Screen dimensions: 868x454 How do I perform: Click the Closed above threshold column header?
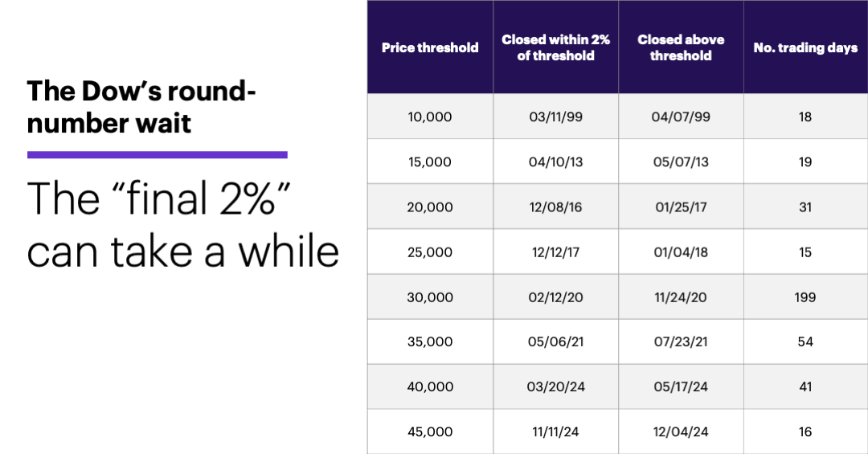tap(681, 47)
